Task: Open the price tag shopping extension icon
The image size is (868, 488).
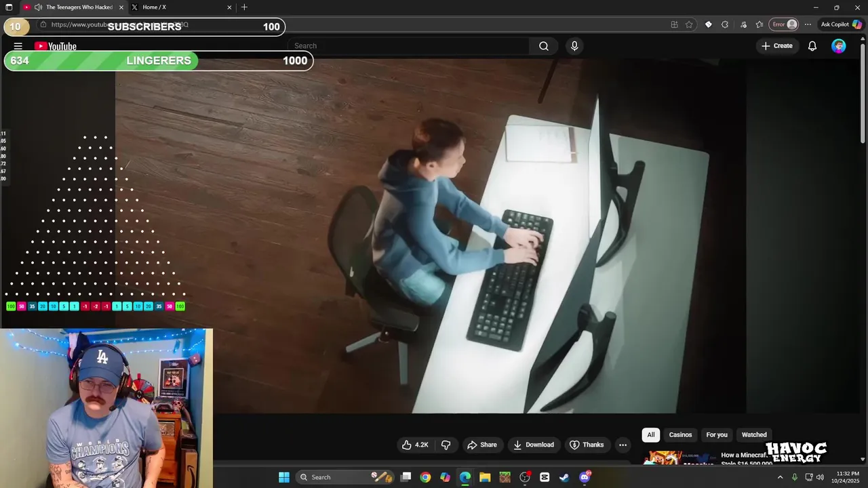Action: tap(709, 24)
